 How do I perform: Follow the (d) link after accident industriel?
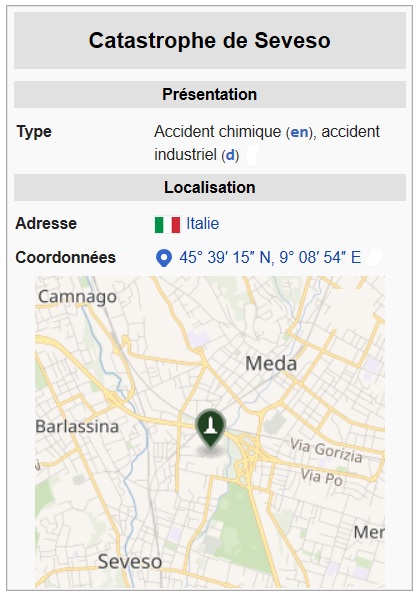coord(230,155)
